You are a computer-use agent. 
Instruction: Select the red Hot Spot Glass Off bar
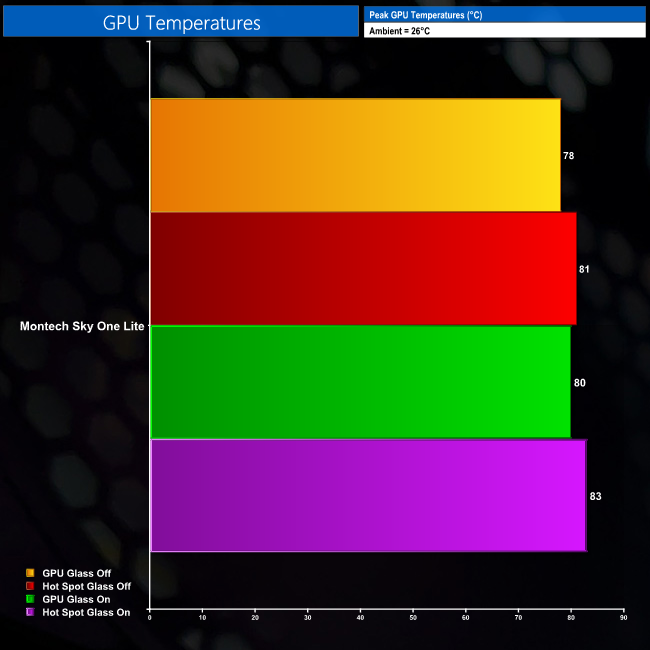click(363, 268)
